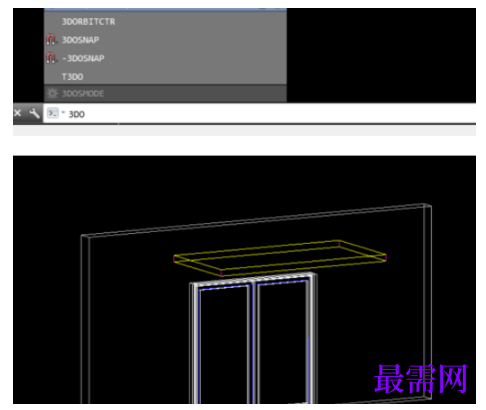Choose the 3DOSNAP command suggestion

point(165,40)
